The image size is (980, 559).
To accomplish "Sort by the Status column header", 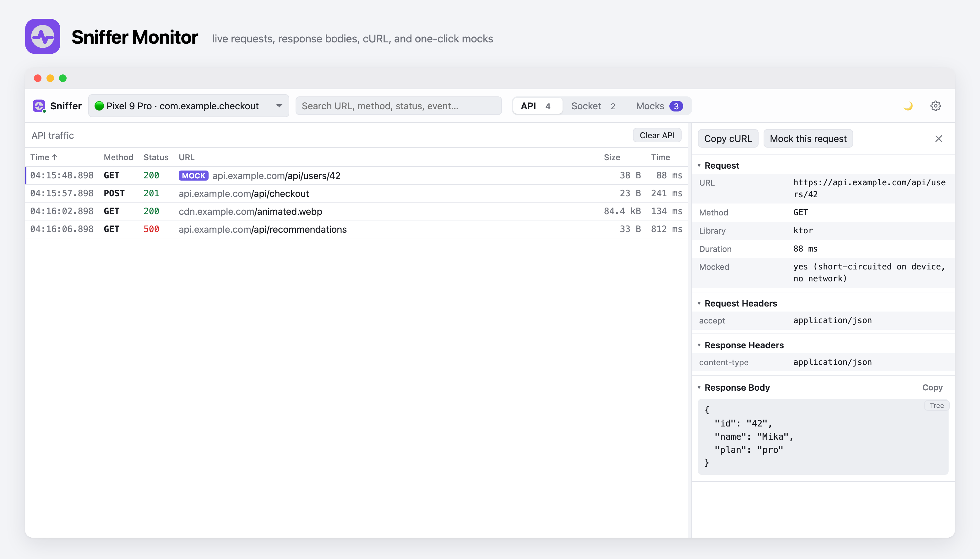I will [x=156, y=157].
